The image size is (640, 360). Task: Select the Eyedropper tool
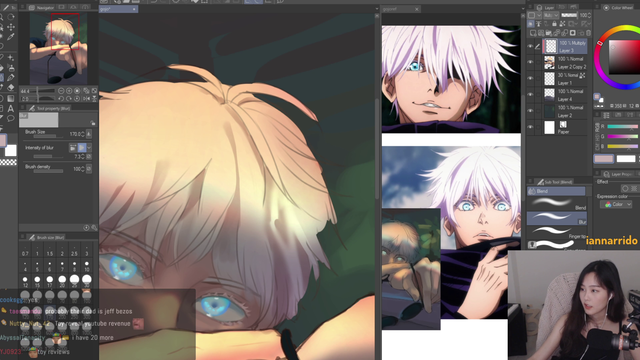click(x=11, y=37)
